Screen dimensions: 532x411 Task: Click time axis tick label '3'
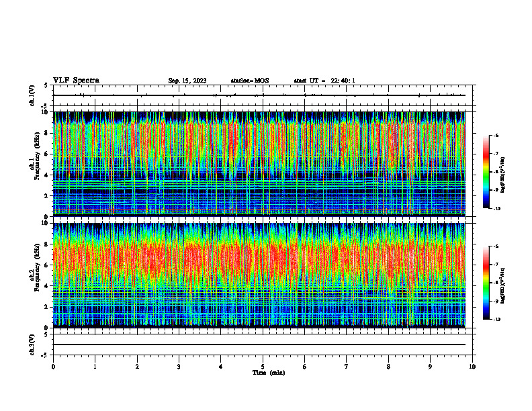179,367
